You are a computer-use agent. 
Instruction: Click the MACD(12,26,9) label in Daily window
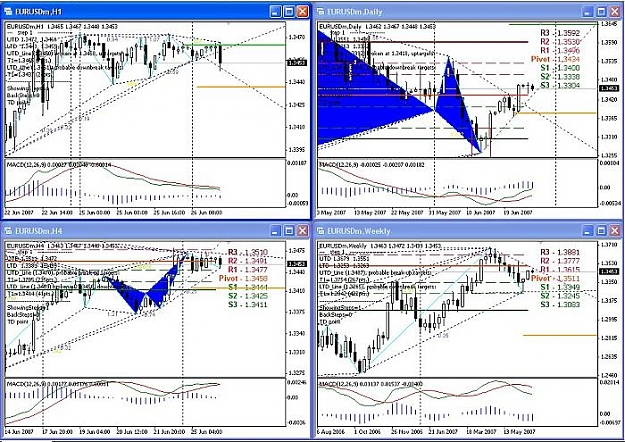339,164
